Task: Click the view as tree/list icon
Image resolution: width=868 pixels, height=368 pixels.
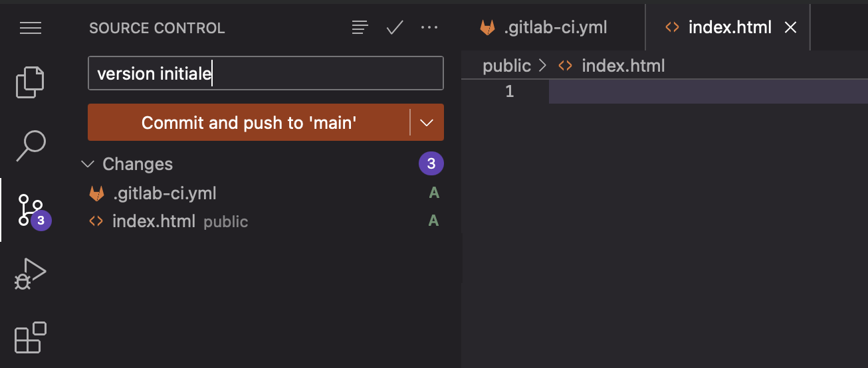Action: pos(360,27)
